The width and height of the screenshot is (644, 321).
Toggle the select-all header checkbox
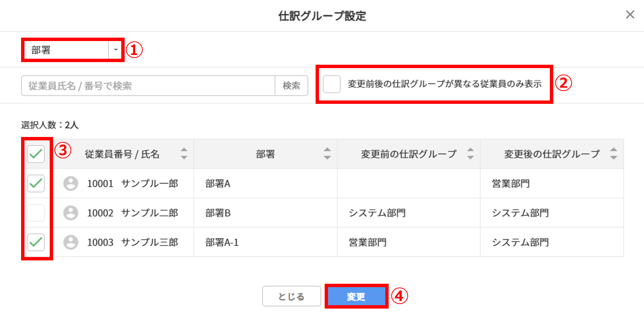[x=36, y=154]
